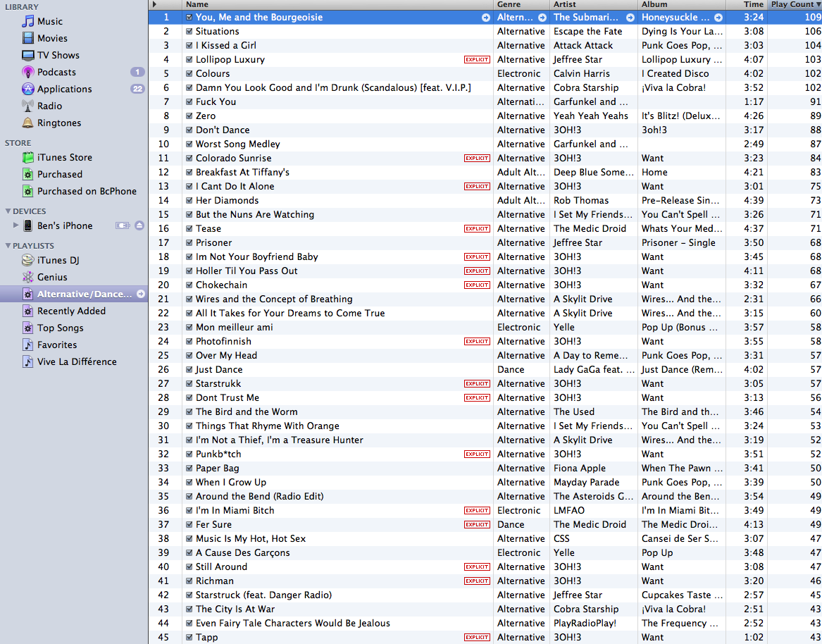
Task: Uncheck the Situations song checkbox
Action: (189, 32)
